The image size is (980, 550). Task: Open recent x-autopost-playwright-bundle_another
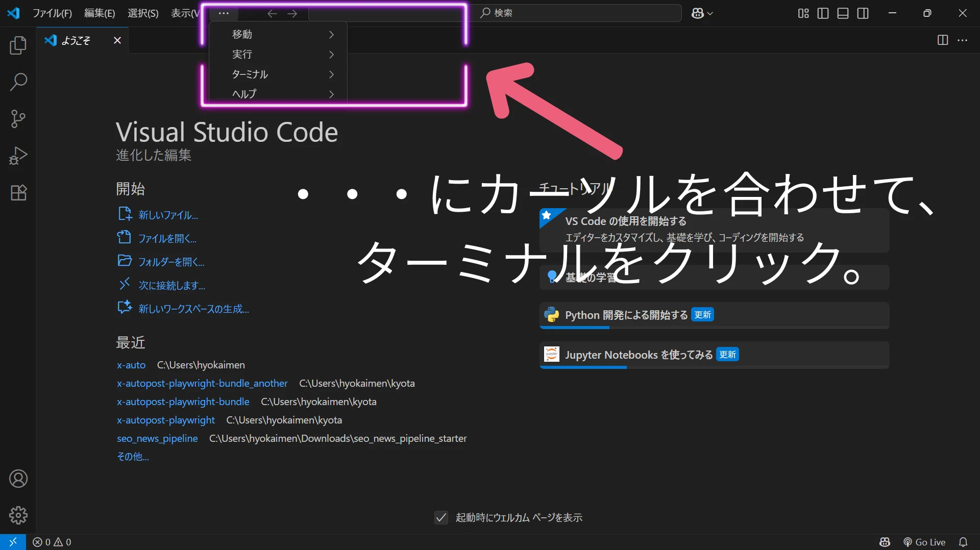click(202, 383)
